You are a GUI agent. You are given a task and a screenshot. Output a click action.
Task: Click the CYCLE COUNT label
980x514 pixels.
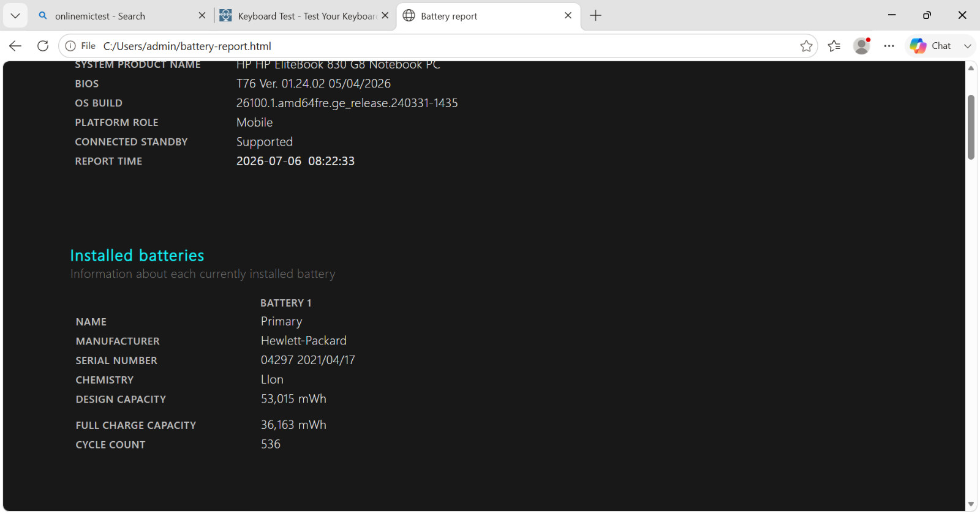click(x=110, y=445)
